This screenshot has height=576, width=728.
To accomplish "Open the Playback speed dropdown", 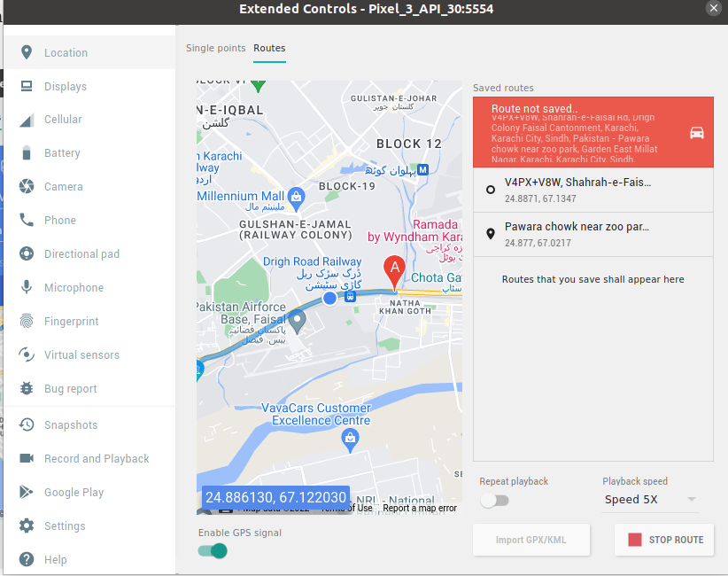I will tap(650, 500).
